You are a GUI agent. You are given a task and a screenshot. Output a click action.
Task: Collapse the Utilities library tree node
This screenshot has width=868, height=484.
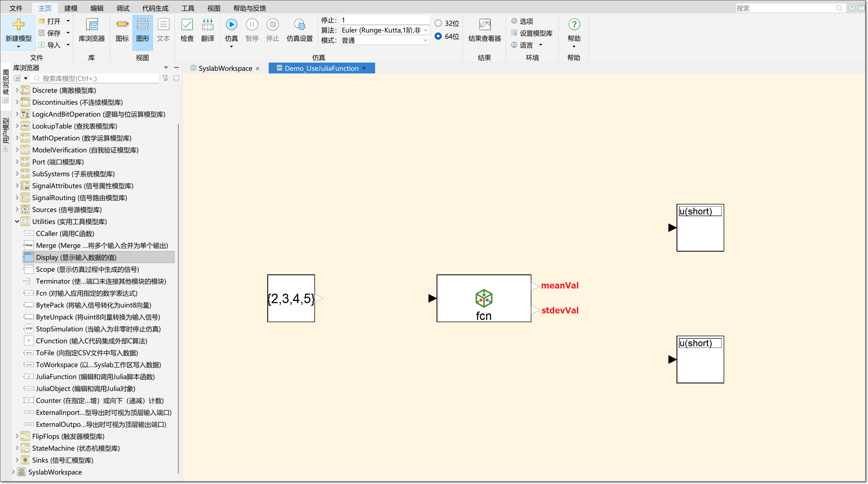pyautogui.click(x=17, y=222)
